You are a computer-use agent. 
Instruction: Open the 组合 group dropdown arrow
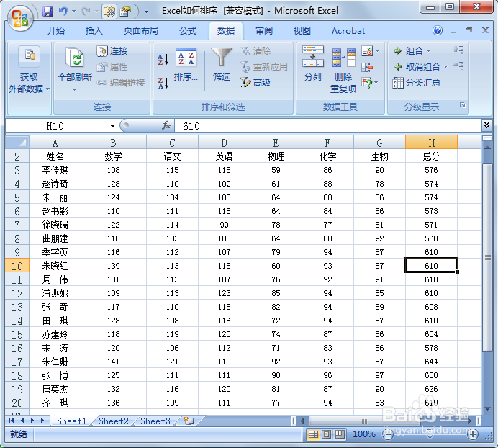(x=428, y=51)
